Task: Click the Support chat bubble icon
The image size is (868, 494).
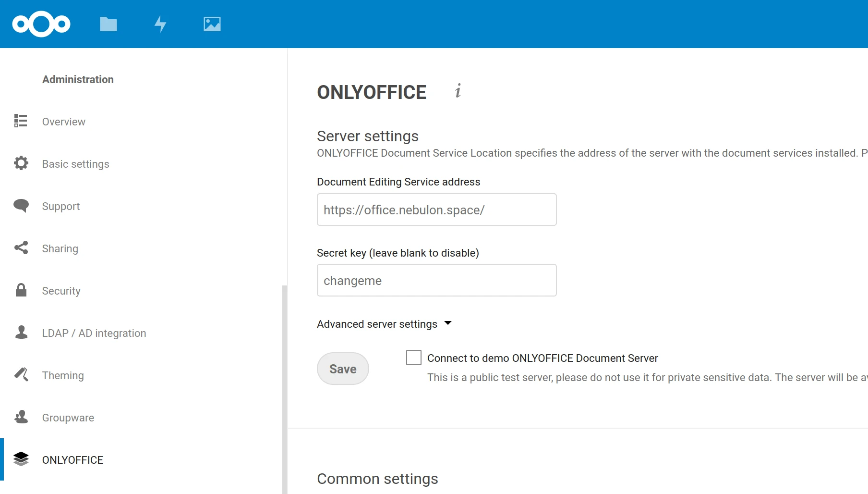Action: 21,206
